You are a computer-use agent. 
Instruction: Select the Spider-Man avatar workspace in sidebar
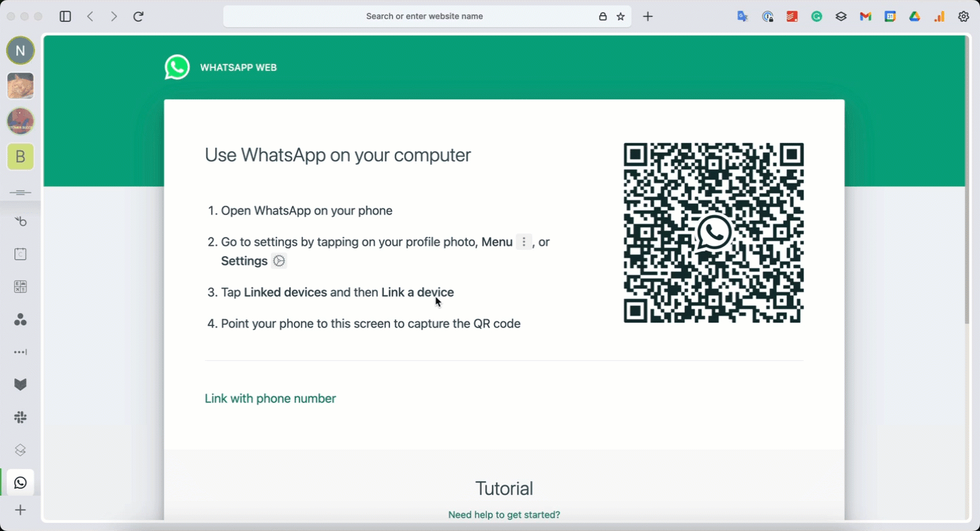coord(20,121)
